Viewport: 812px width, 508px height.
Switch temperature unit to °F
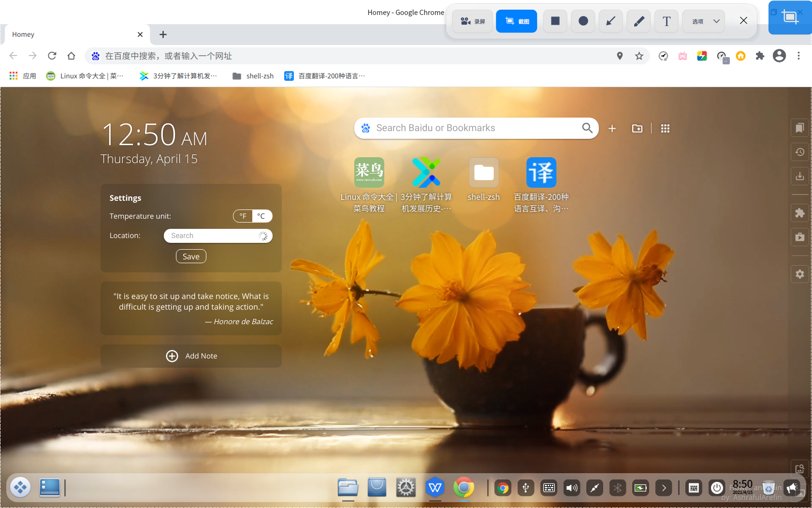pyautogui.click(x=243, y=216)
